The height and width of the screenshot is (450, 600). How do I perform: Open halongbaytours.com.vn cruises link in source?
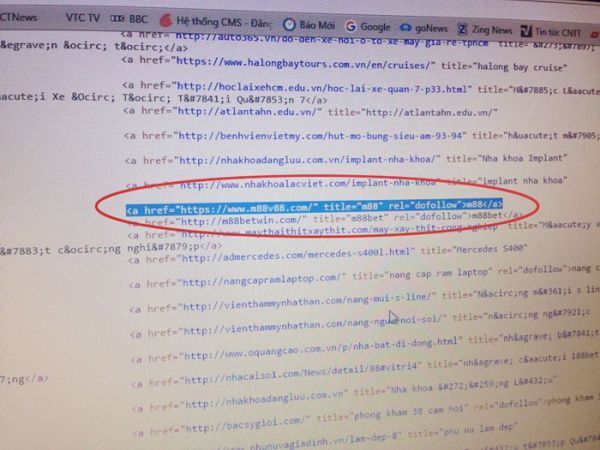tap(303, 63)
